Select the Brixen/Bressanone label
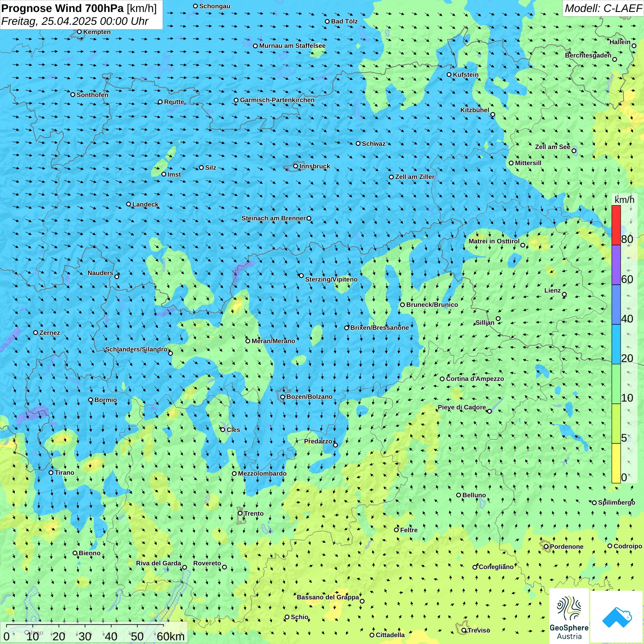 pyautogui.click(x=379, y=328)
